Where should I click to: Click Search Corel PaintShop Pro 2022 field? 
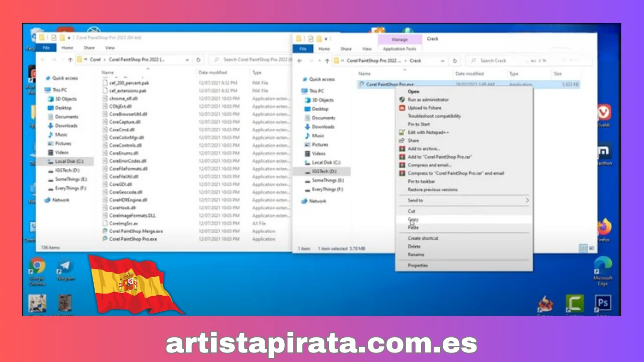[251, 59]
